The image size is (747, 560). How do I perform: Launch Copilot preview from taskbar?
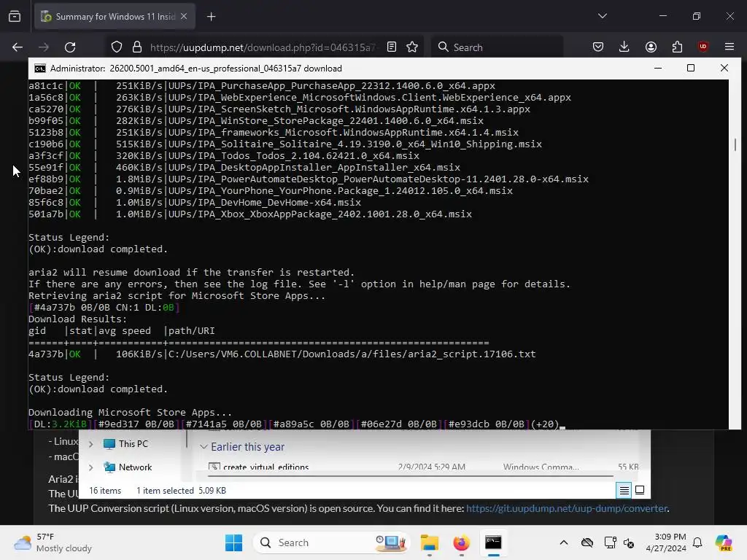[723, 542]
